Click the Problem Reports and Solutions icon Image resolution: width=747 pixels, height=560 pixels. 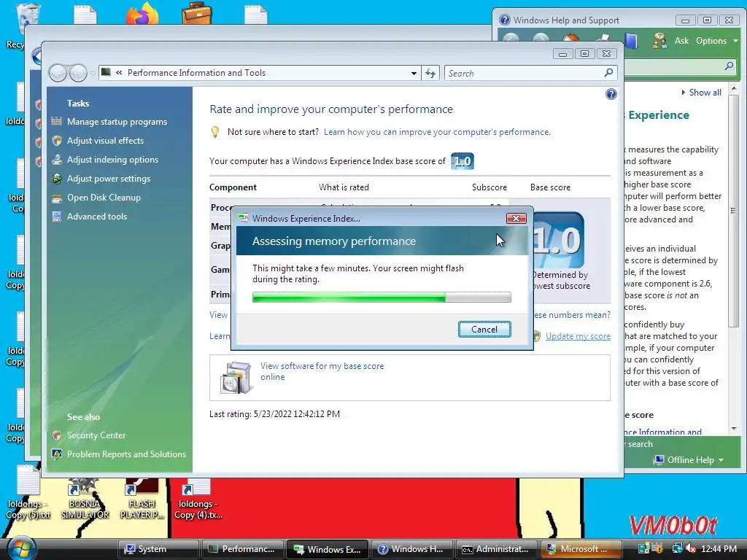click(57, 454)
